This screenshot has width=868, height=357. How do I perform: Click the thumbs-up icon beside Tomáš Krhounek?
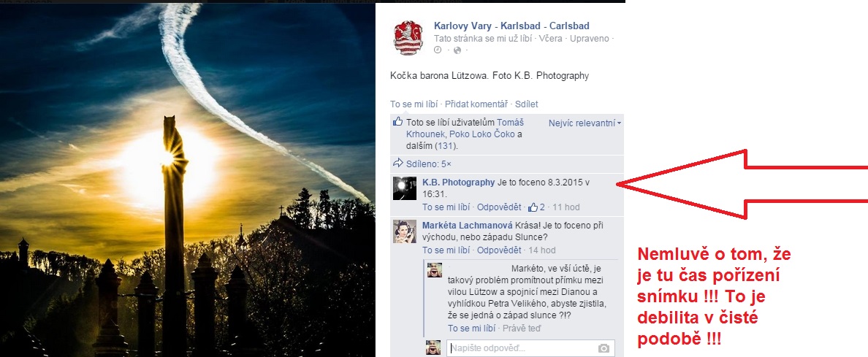(397, 123)
